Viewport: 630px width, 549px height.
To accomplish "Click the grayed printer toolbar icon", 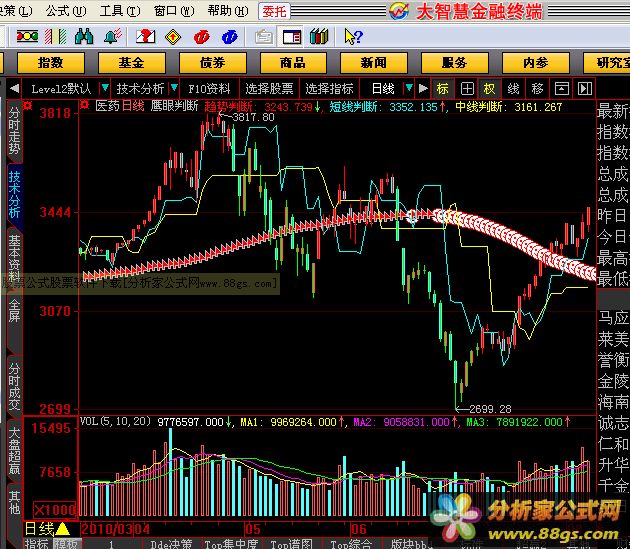I will (x=264, y=37).
